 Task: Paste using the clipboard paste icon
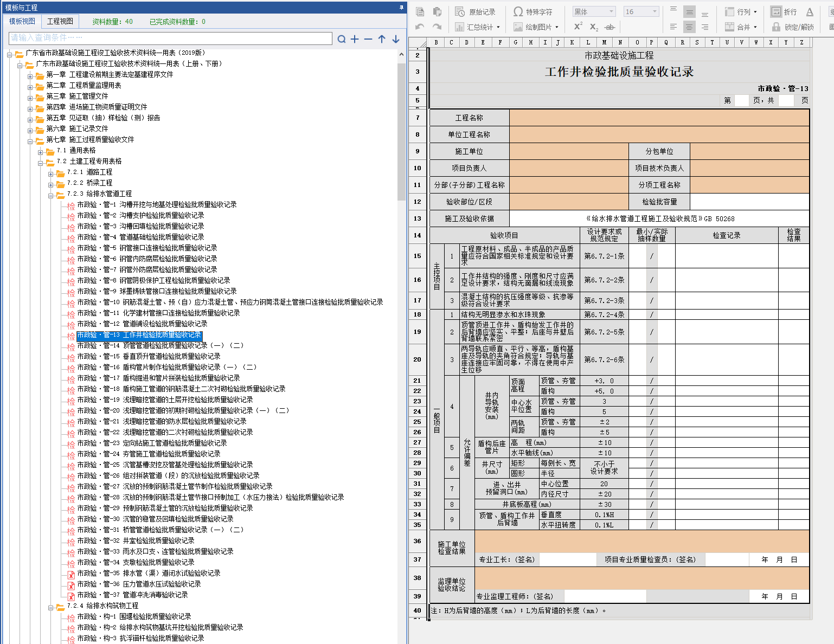[437, 11]
